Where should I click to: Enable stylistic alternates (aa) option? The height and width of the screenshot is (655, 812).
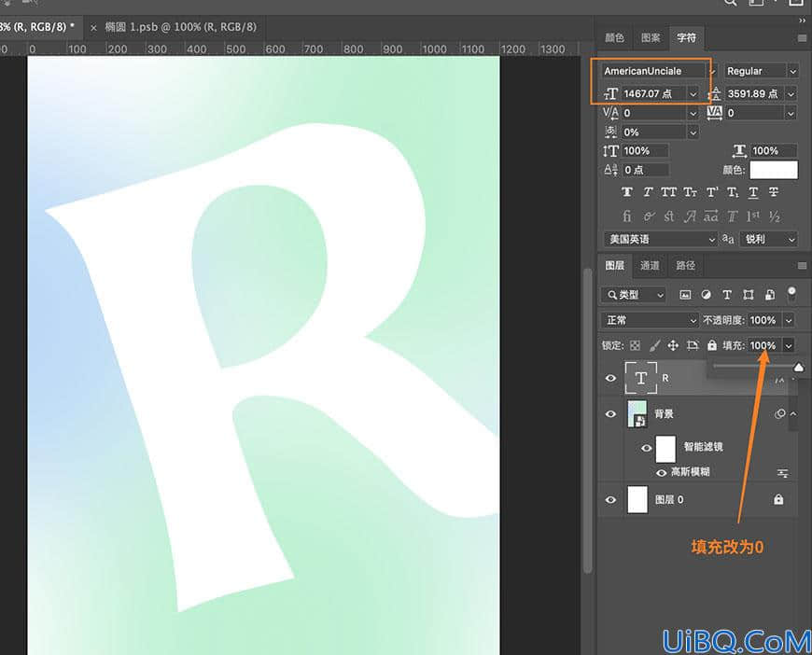711,216
